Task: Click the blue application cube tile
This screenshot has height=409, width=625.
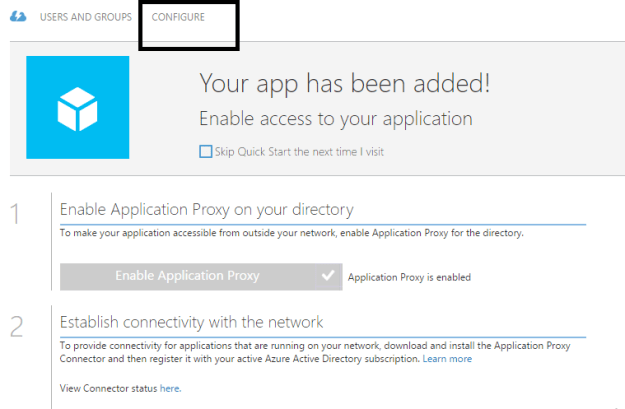Action: pos(78,107)
